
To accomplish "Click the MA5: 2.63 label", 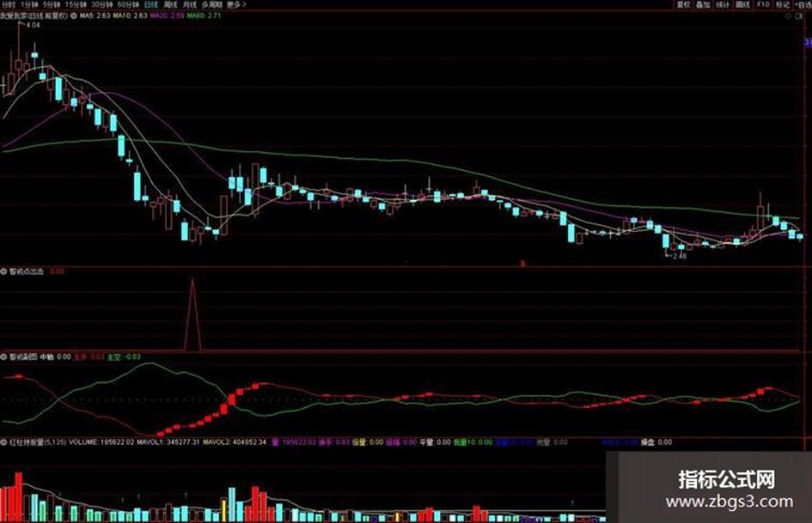I will (x=95, y=16).
